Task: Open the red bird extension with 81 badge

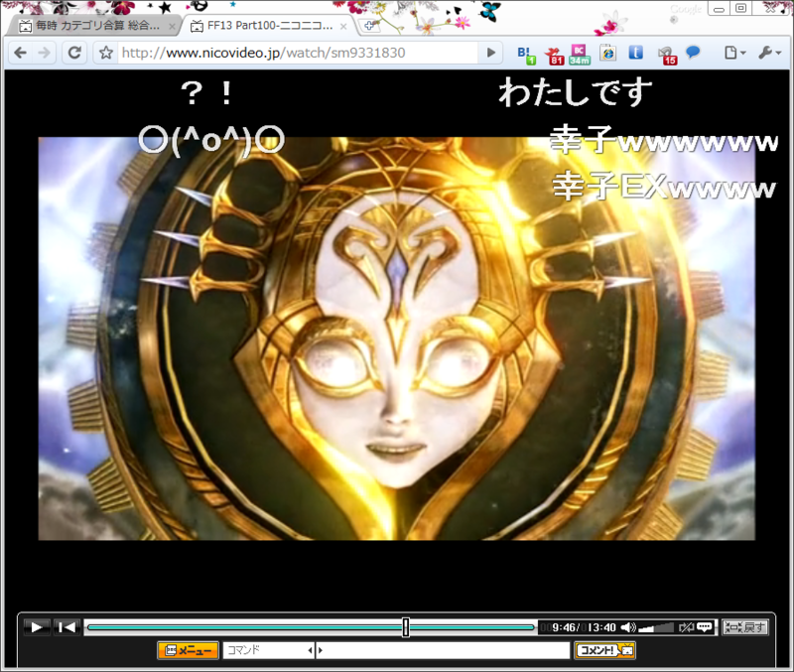Action: point(555,55)
